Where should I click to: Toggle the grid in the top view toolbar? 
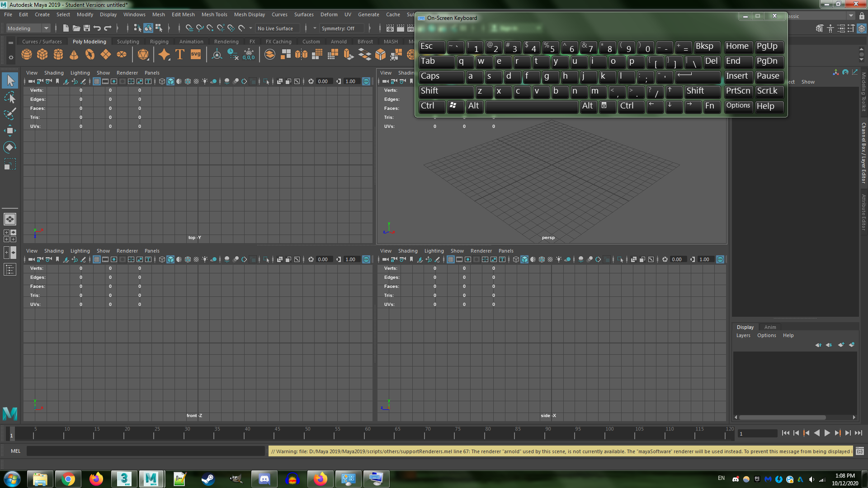(x=97, y=81)
